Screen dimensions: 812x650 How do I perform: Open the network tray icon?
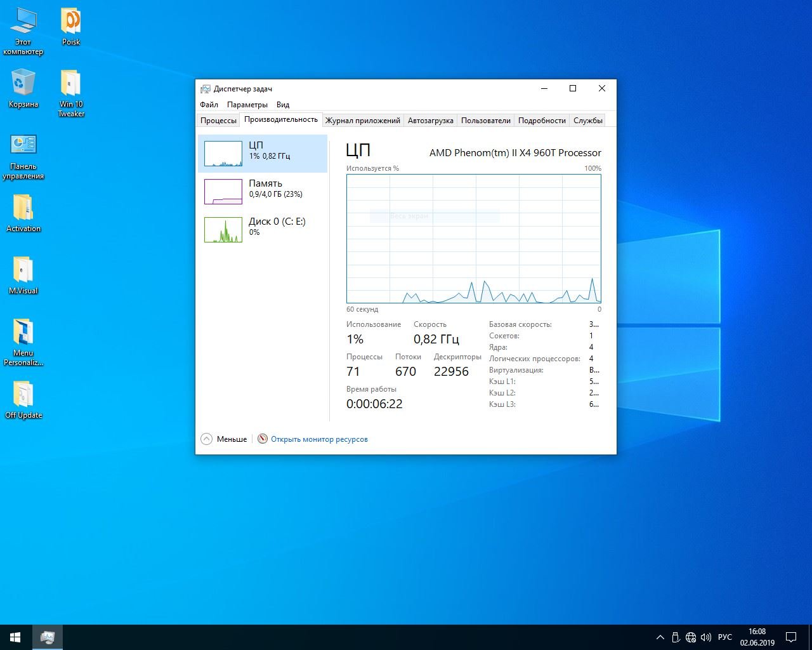click(x=691, y=637)
